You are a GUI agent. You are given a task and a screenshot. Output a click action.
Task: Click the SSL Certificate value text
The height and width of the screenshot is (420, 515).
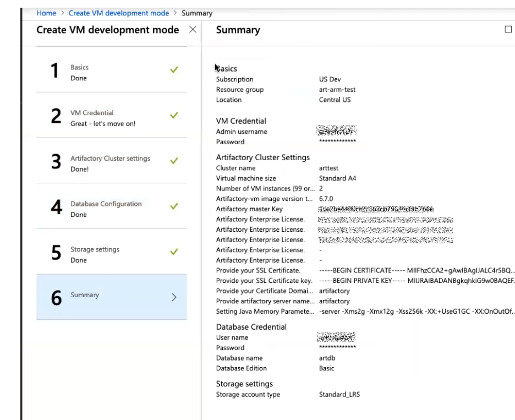[x=416, y=271]
